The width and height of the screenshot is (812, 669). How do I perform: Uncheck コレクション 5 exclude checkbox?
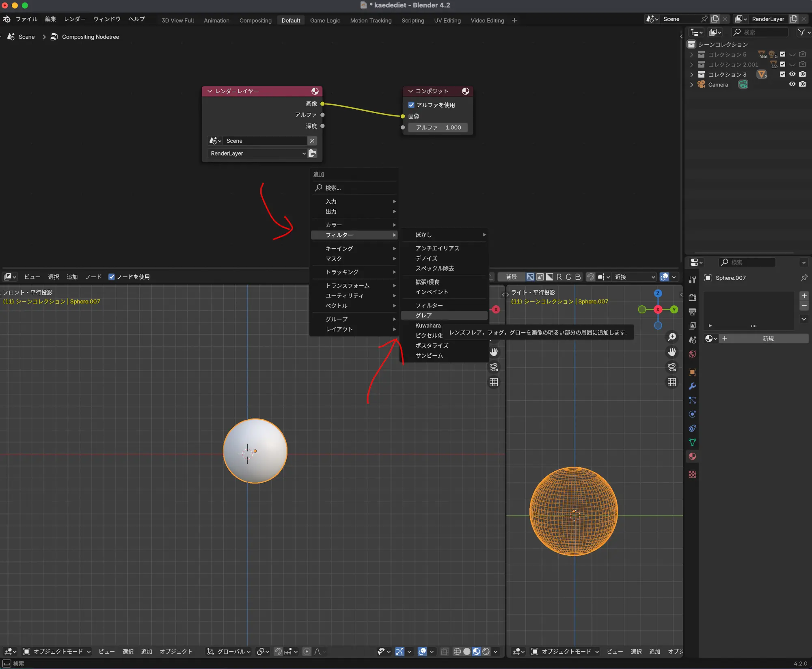tap(782, 54)
